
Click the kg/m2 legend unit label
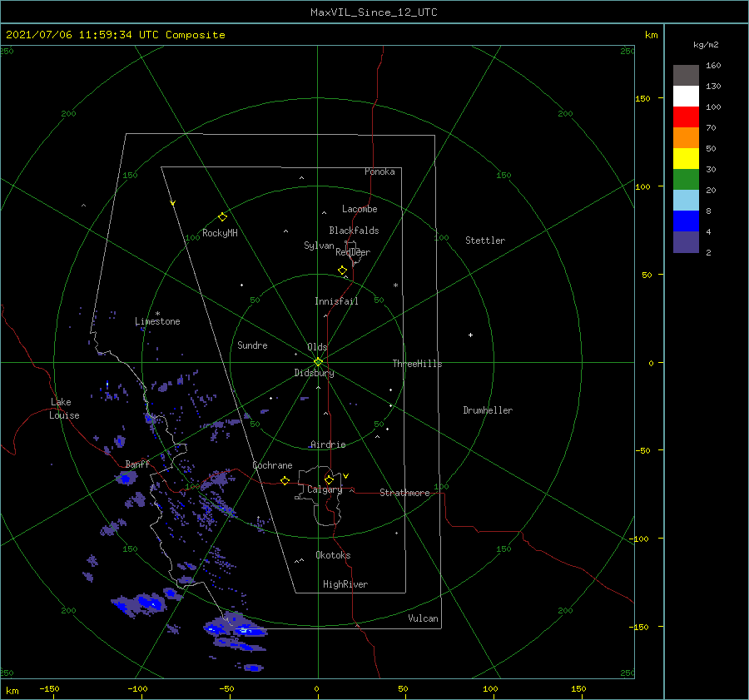[x=706, y=45]
